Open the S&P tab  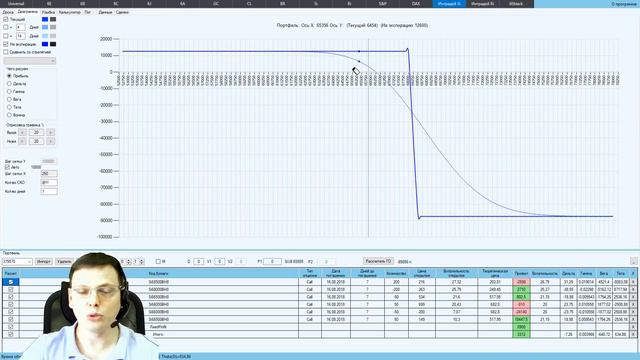pos(382,4)
